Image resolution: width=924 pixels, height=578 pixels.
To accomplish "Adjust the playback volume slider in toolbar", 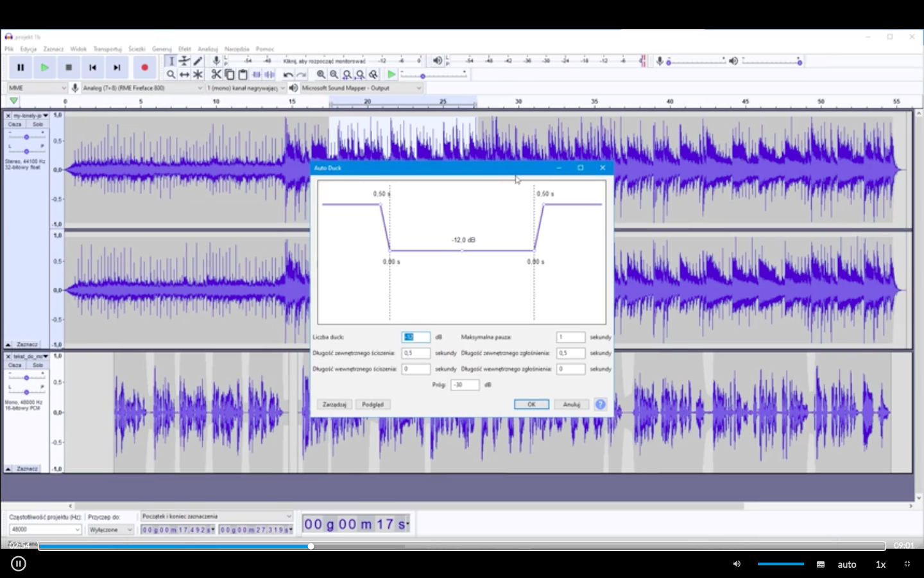I will pos(773,62).
